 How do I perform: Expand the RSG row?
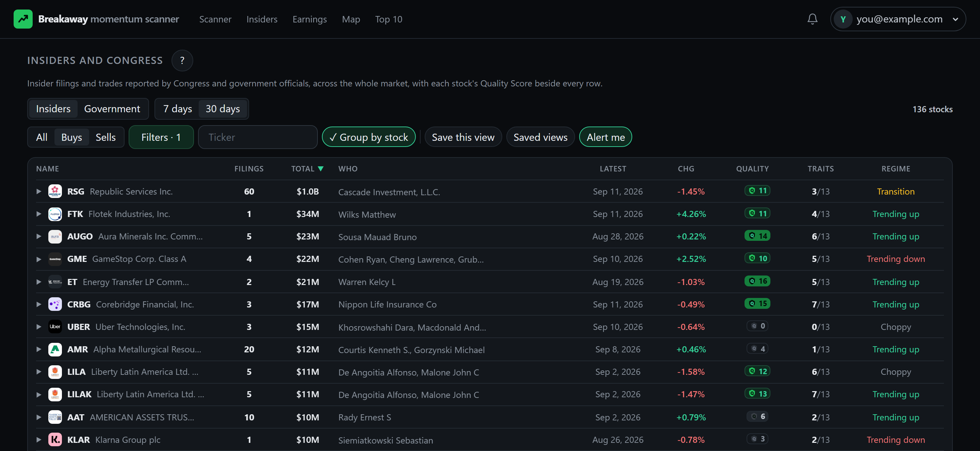pos(38,191)
